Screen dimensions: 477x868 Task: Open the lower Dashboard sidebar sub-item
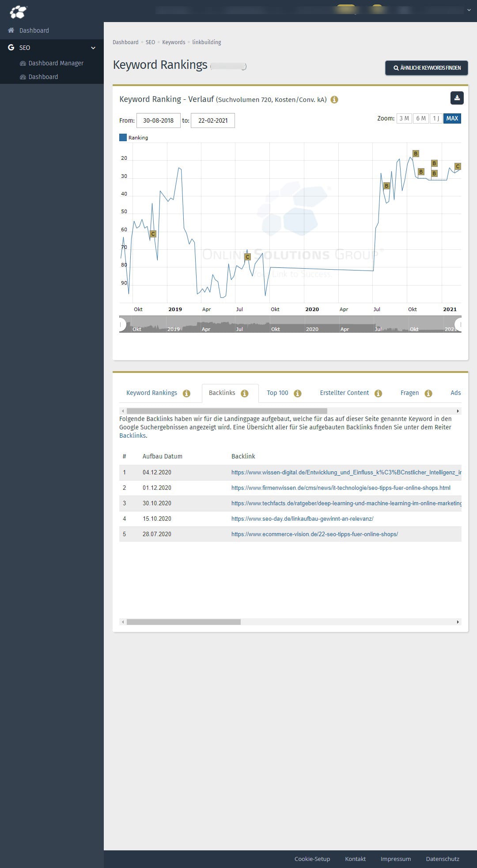click(43, 77)
